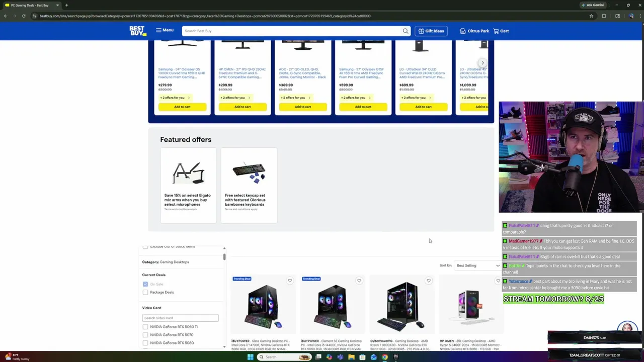The width and height of the screenshot is (644, 362).
Task: Open Microsoft Teams from the taskbar
Action: point(340,357)
